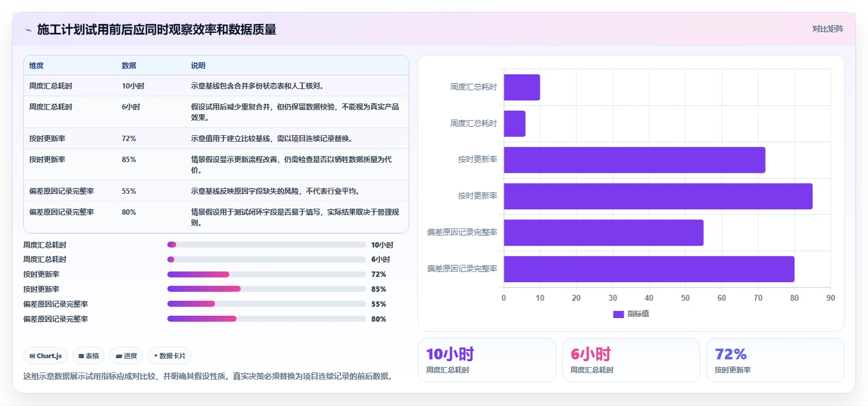The width and height of the screenshot is (868, 406).
Task: Click the 表格 chip
Action: 88,356
